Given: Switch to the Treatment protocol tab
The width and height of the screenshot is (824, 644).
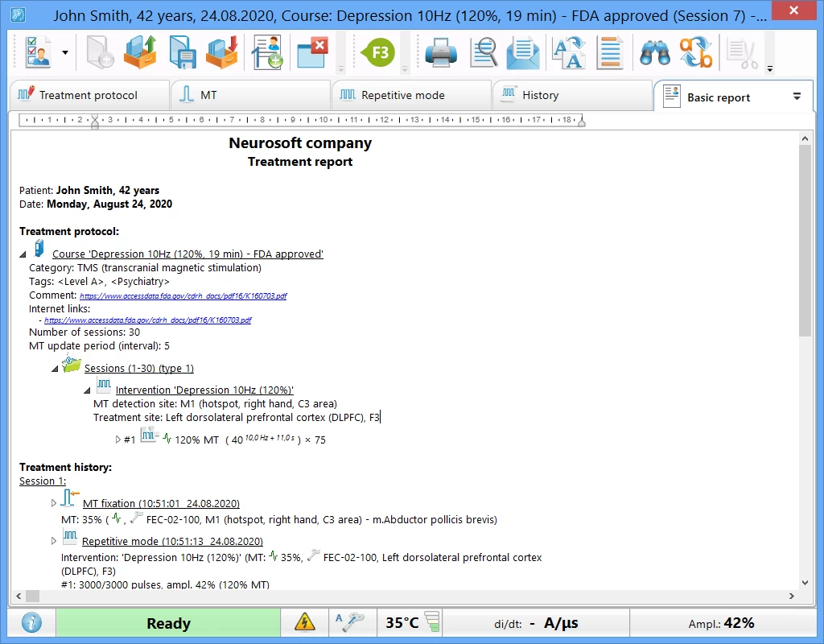Looking at the screenshot, I should click(x=88, y=95).
